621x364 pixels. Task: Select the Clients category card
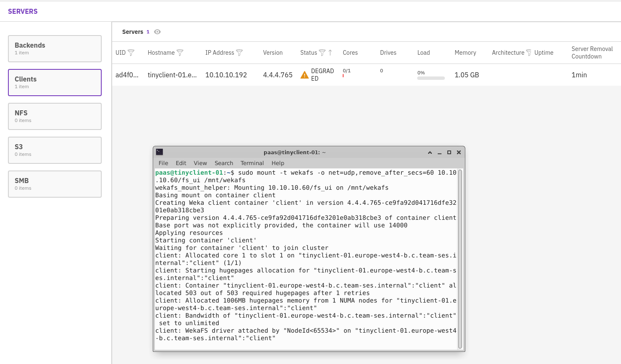(55, 82)
